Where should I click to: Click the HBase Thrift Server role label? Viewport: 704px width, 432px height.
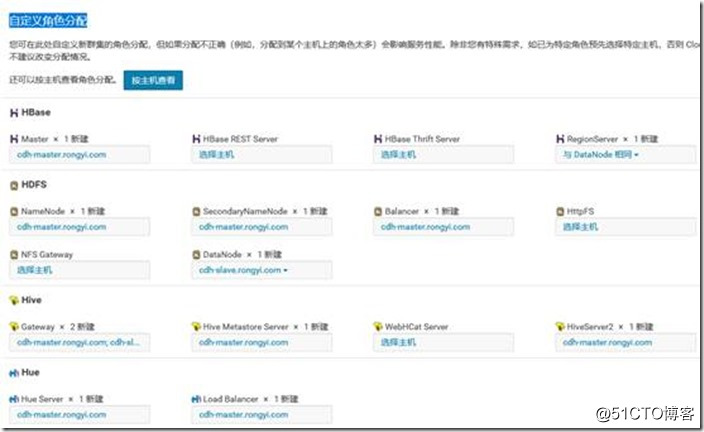click(422, 139)
